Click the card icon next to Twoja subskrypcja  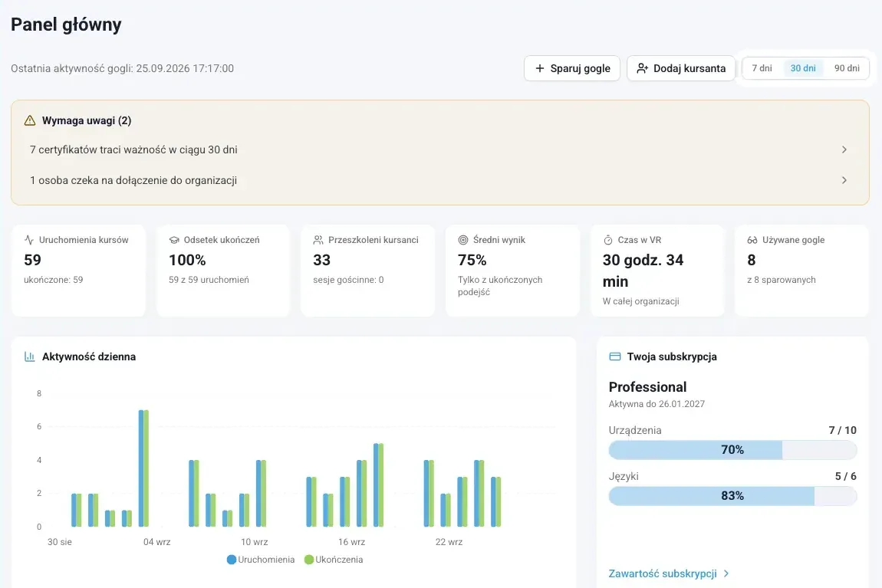pyautogui.click(x=615, y=356)
